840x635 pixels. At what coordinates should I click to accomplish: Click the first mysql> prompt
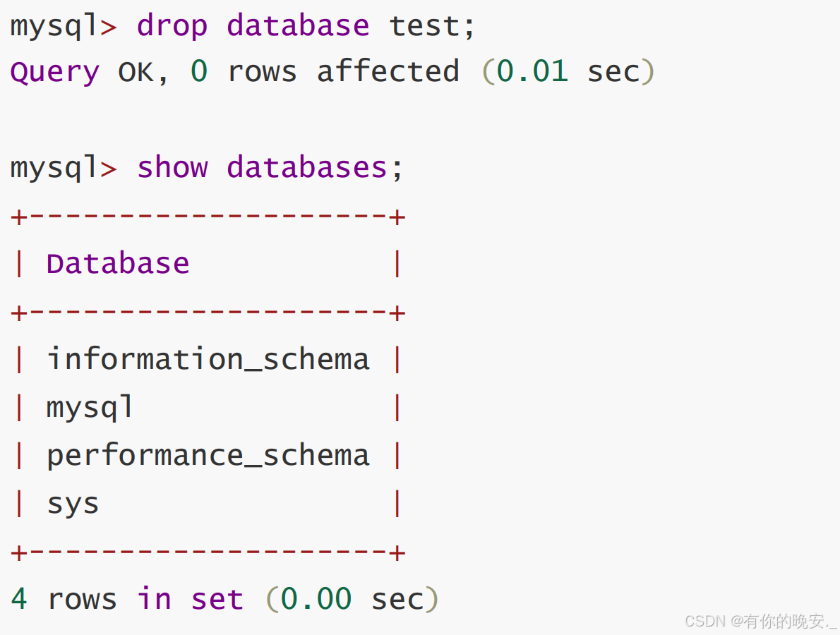click(x=64, y=27)
